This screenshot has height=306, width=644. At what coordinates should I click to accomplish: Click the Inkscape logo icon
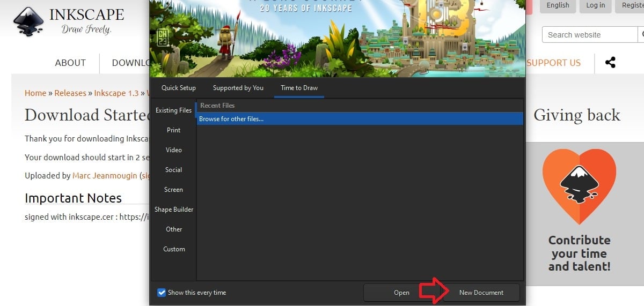pyautogui.click(x=28, y=22)
